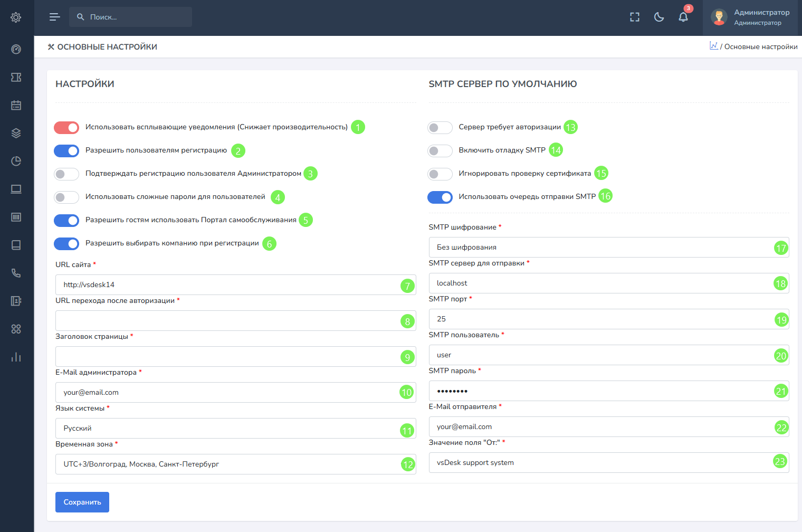Open the ticket icon in the sidebar

[x=16, y=77]
